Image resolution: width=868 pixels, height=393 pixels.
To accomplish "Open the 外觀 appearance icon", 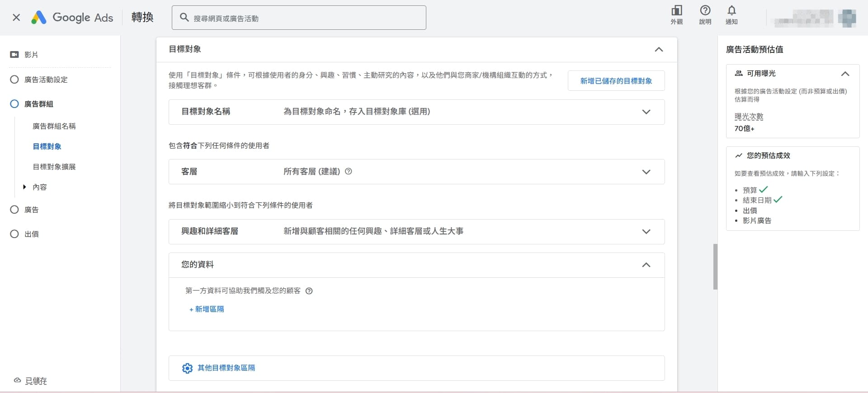I will 676,14.
